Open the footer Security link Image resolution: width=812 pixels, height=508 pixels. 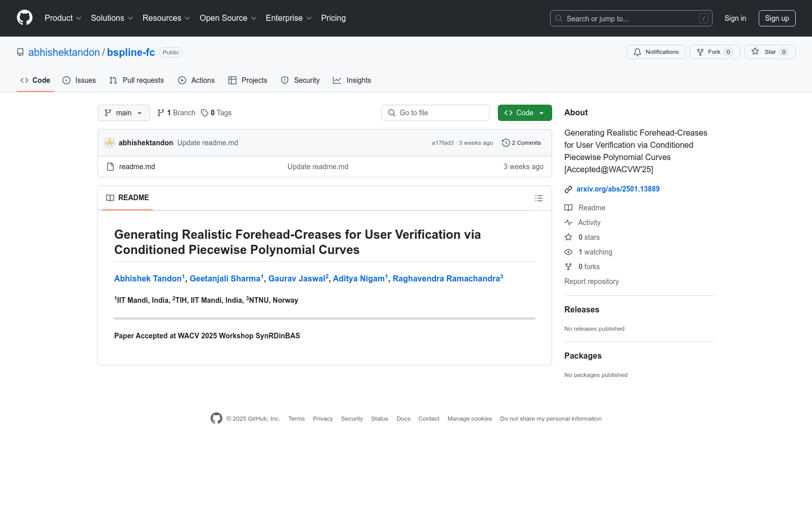point(352,419)
